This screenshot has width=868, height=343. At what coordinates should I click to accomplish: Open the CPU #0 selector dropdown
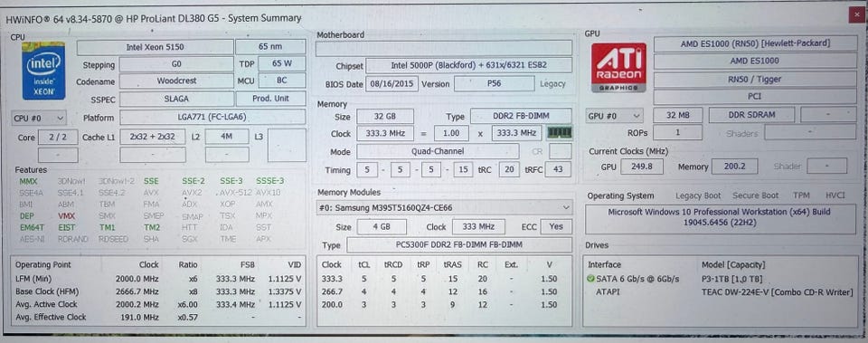pos(38,118)
